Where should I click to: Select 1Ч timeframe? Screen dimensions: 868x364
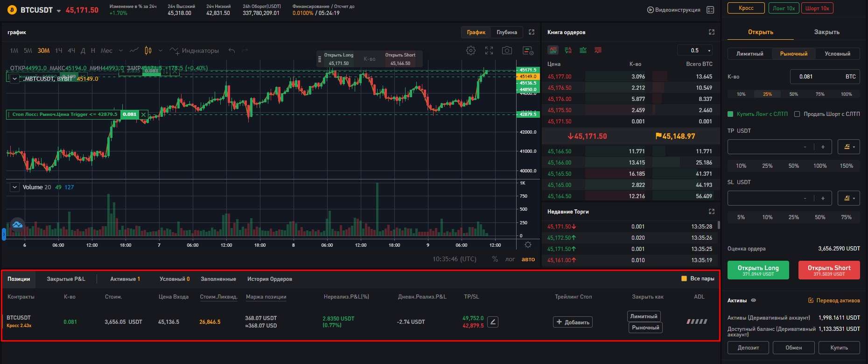click(59, 50)
